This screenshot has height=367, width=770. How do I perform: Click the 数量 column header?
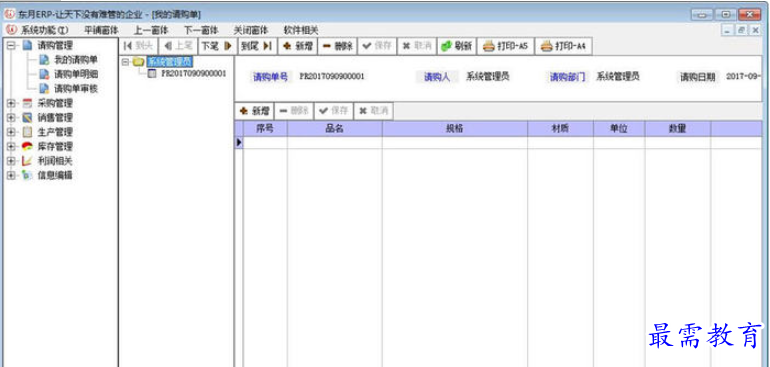[x=678, y=129]
